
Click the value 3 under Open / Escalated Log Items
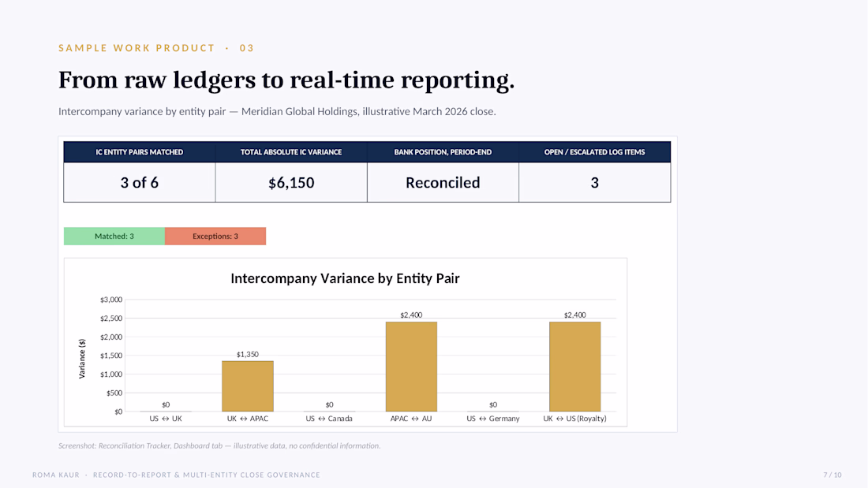(x=594, y=183)
